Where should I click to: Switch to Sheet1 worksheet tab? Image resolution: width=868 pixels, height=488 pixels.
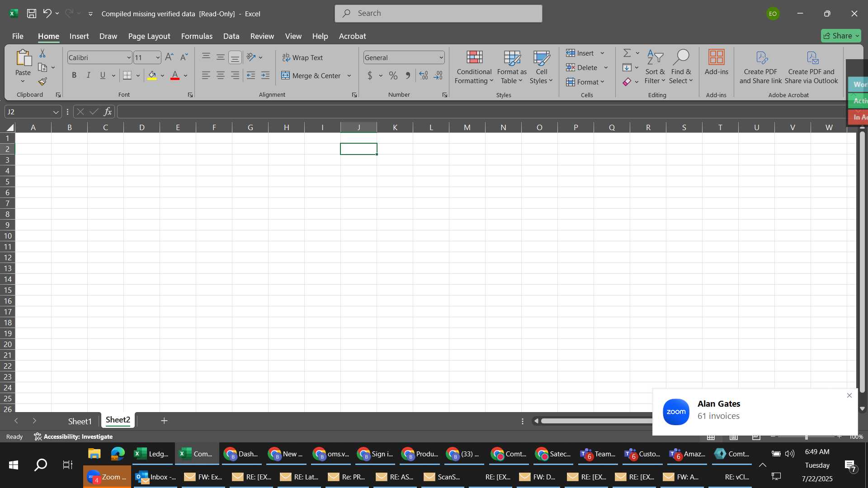pyautogui.click(x=80, y=421)
